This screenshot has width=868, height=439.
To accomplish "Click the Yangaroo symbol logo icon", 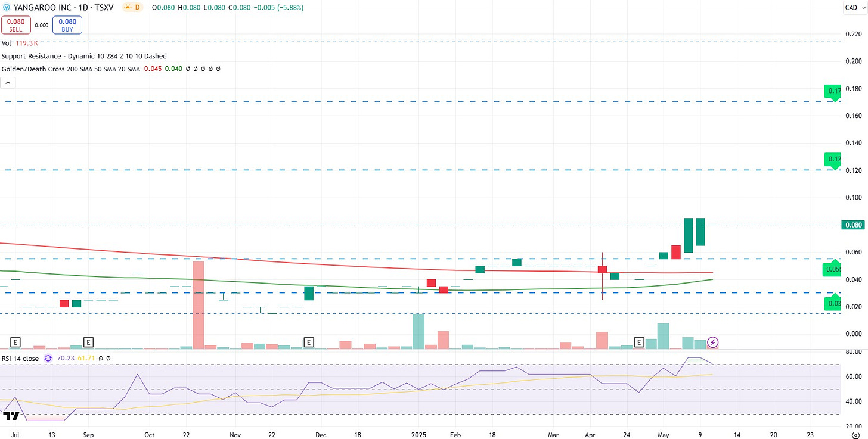I will [5, 8].
